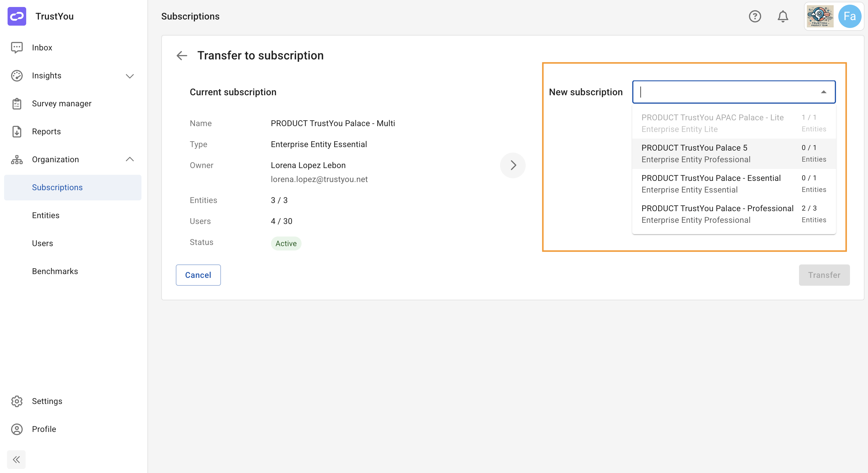This screenshot has height=473, width=868.
Task: Click the Active status badge
Action: pos(286,243)
